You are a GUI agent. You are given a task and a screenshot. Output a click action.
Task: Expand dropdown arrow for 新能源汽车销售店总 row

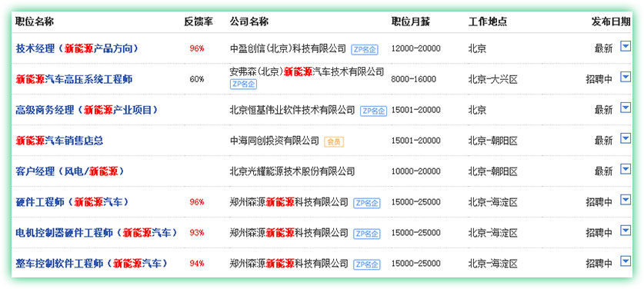point(625,138)
